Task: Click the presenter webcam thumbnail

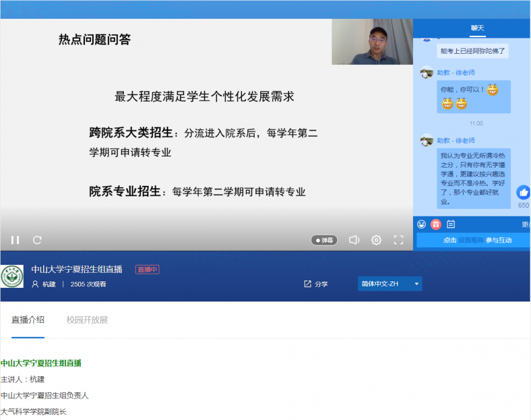Action: [x=372, y=42]
